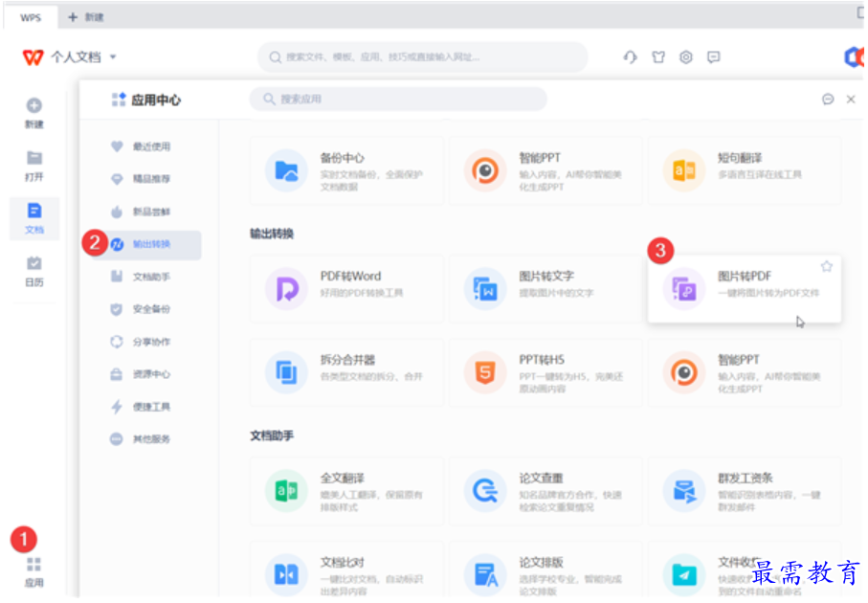Click the 智能PPT card in top row
The width and height of the screenshot is (868, 603).
(545, 170)
